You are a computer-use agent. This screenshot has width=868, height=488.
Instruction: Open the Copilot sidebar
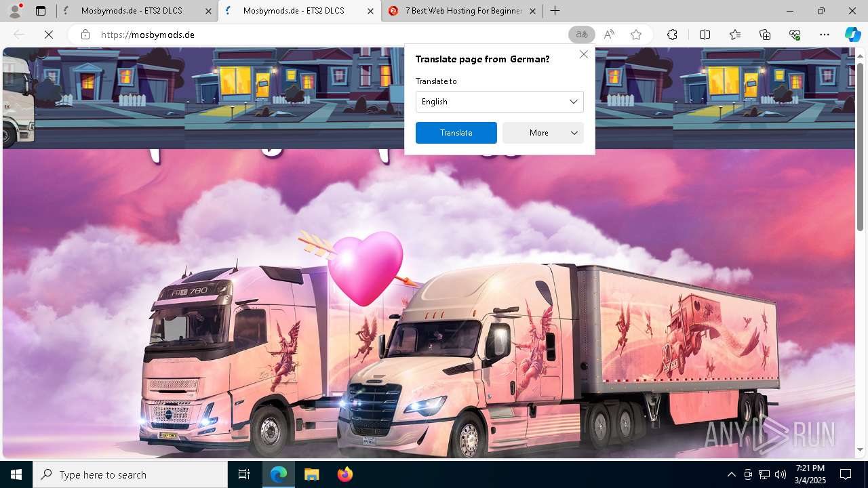pyautogui.click(x=852, y=35)
